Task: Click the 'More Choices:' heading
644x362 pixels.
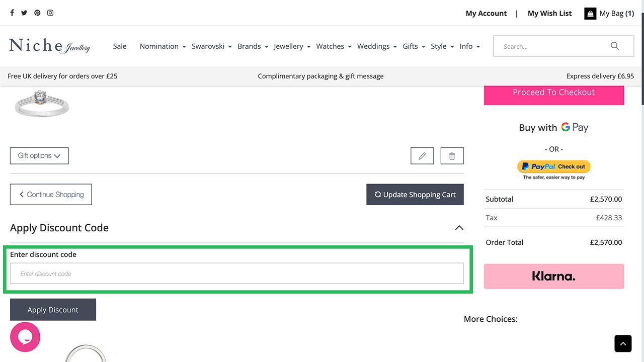Action: coord(491,319)
